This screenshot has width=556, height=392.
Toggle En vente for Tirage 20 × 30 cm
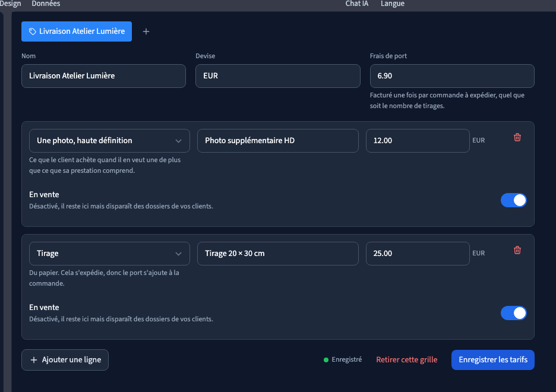pyautogui.click(x=513, y=313)
